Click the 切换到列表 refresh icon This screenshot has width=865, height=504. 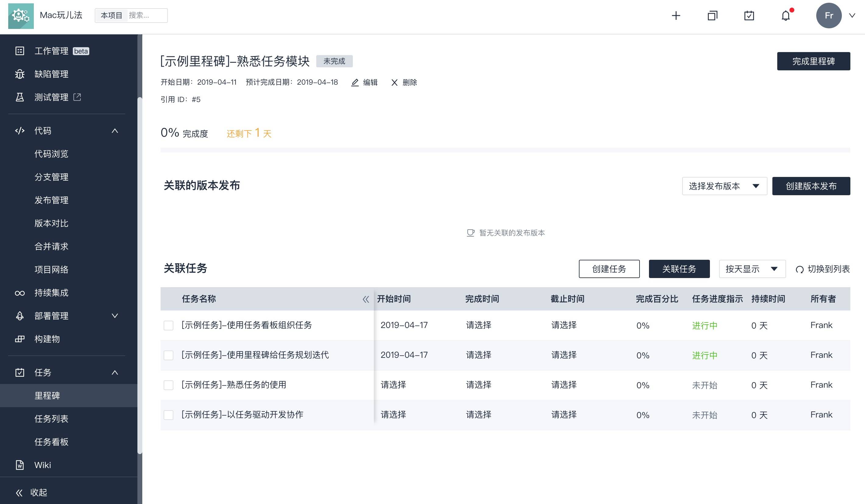tap(799, 269)
